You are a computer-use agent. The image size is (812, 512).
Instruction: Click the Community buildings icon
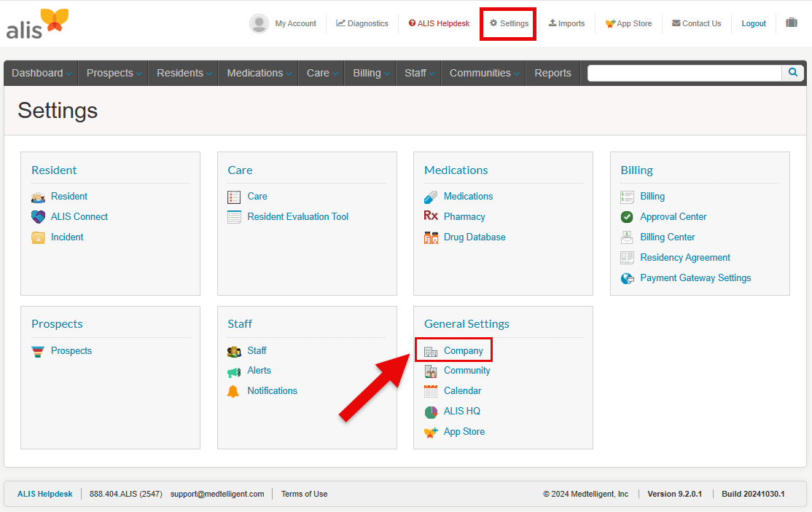point(430,371)
